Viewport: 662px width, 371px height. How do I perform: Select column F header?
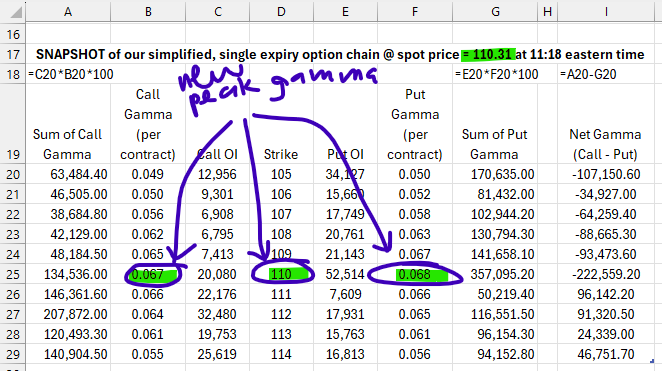415,11
